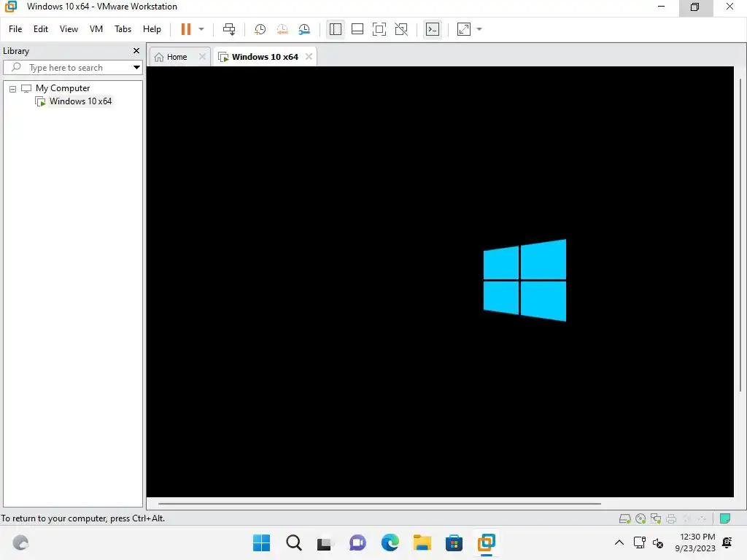
Task: Close the Library panel
Action: (136, 50)
